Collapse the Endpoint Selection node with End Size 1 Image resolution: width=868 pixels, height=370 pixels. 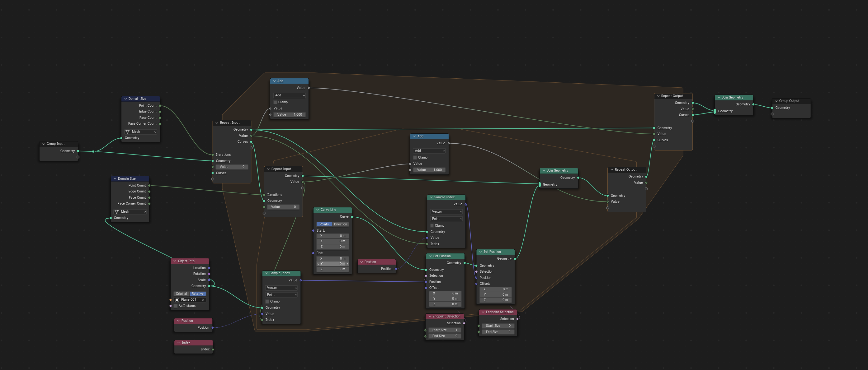click(483, 312)
